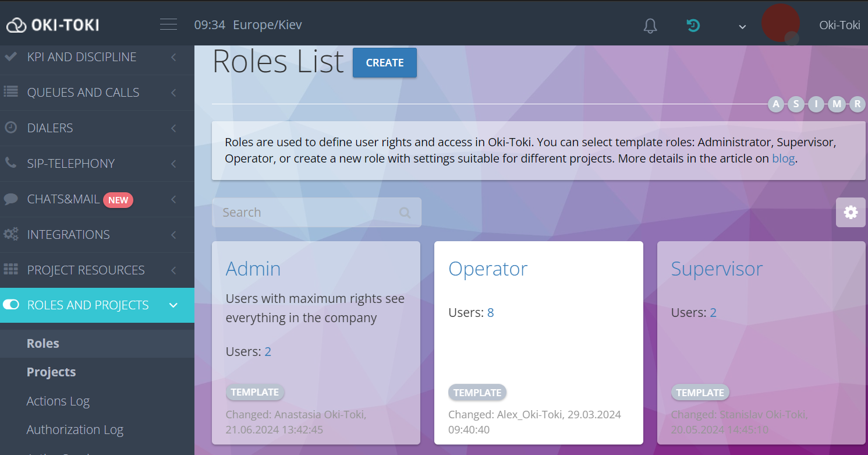
Task: Click the search magnifier icon
Action: [405, 213]
